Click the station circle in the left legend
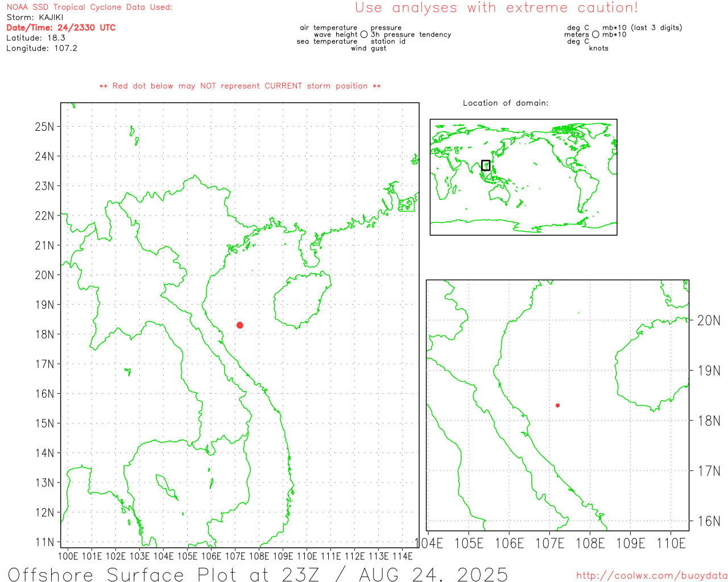 click(x=364, y=35)
